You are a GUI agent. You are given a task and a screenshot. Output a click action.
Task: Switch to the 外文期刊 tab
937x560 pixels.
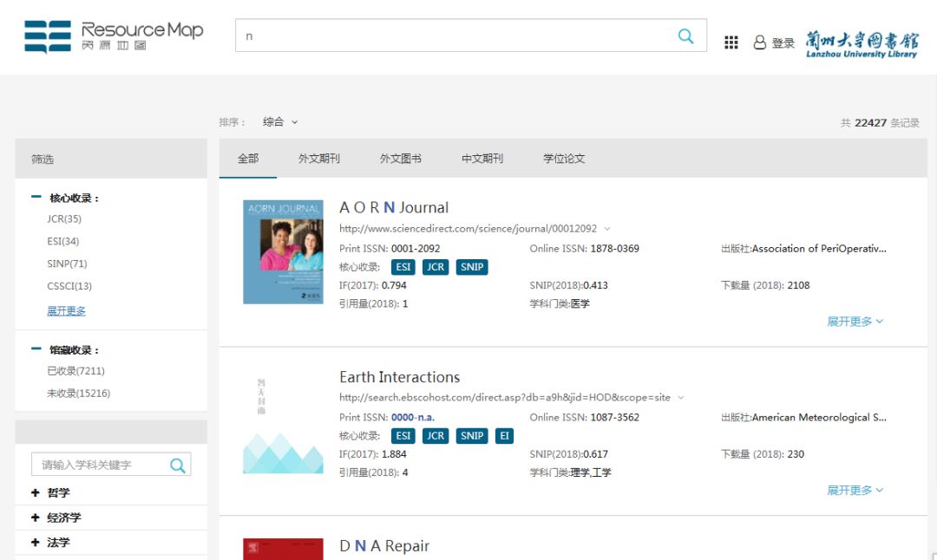(x=319, y=159)
